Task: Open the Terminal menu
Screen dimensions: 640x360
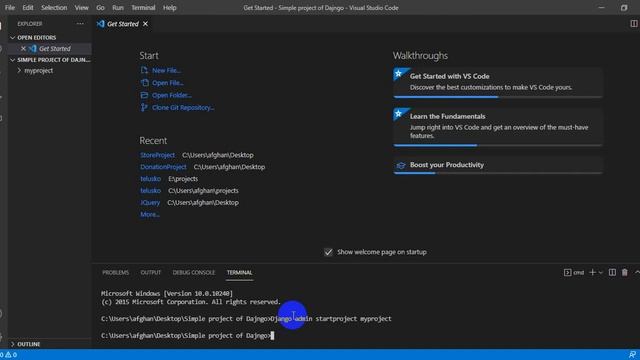Action: pyautogui.click(x=143, y=8)
